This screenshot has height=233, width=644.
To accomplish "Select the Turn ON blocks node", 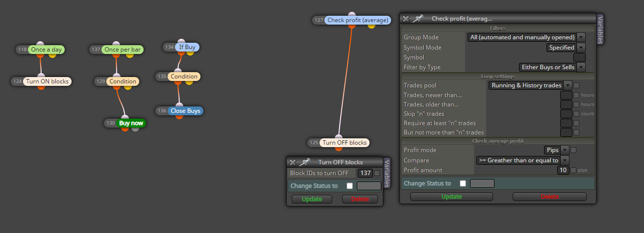I will point(47,81).
